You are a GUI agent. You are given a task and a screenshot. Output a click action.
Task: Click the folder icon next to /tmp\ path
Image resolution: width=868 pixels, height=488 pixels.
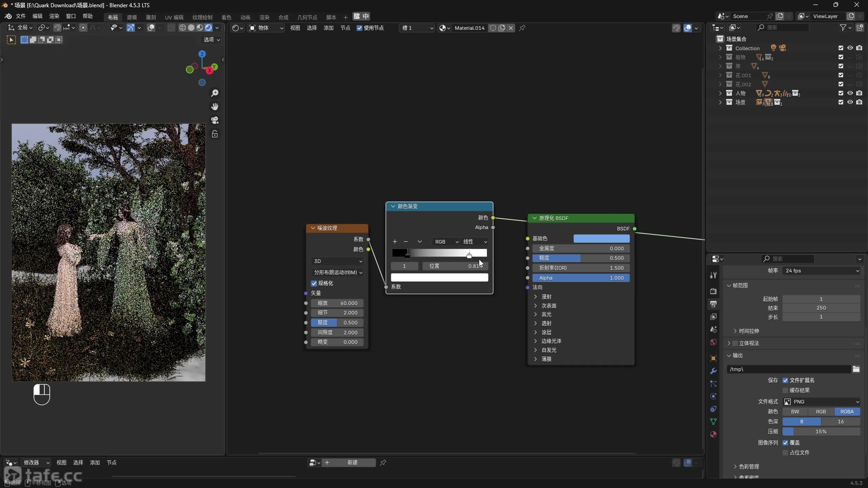pos(856,369)
